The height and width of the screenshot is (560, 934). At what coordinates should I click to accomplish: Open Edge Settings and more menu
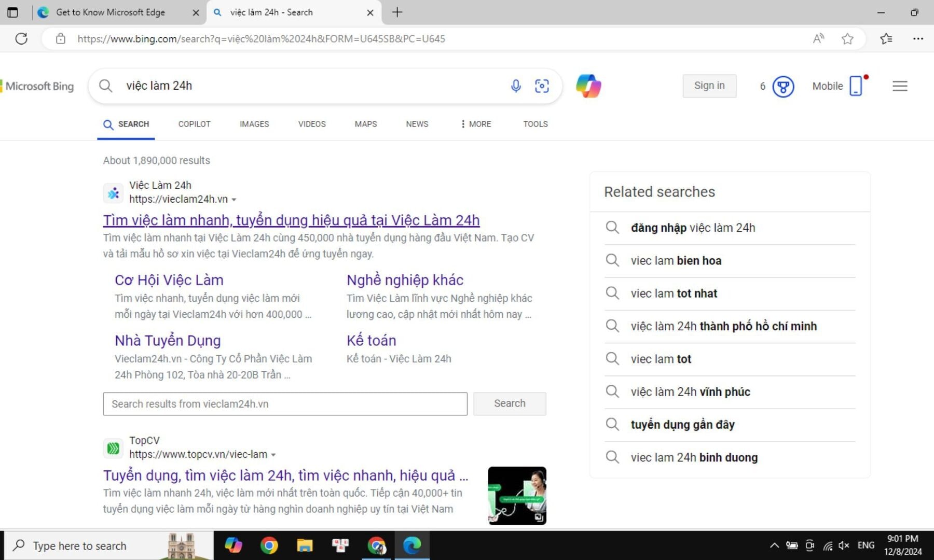(918, 38)
